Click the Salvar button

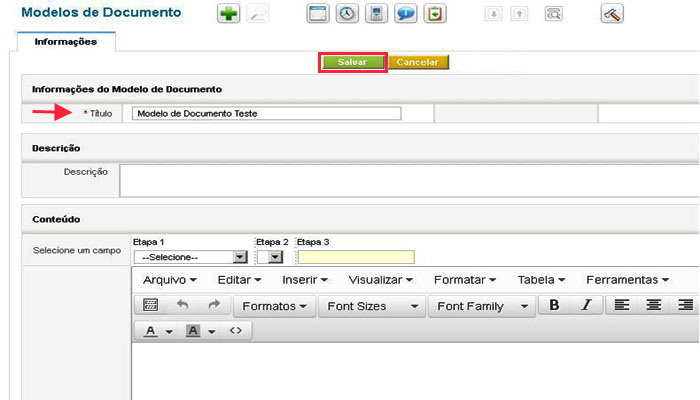[x=353, y=62]
